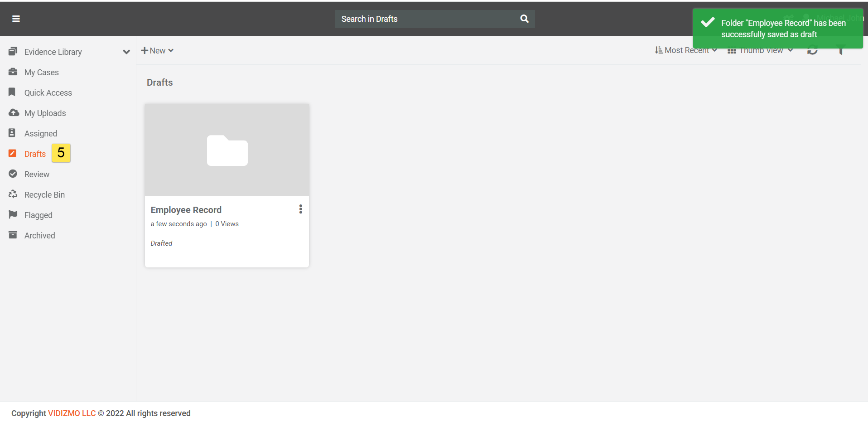The height and width of the screenshot is (422, 868).
Task: Click the Employee Record folder title
Action: point(186,210)
